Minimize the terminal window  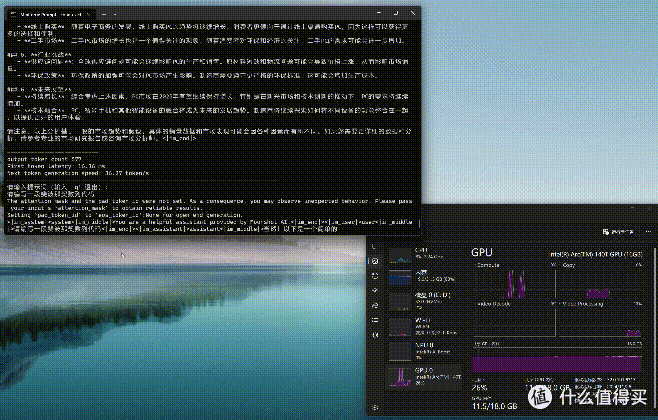[379, 13]
